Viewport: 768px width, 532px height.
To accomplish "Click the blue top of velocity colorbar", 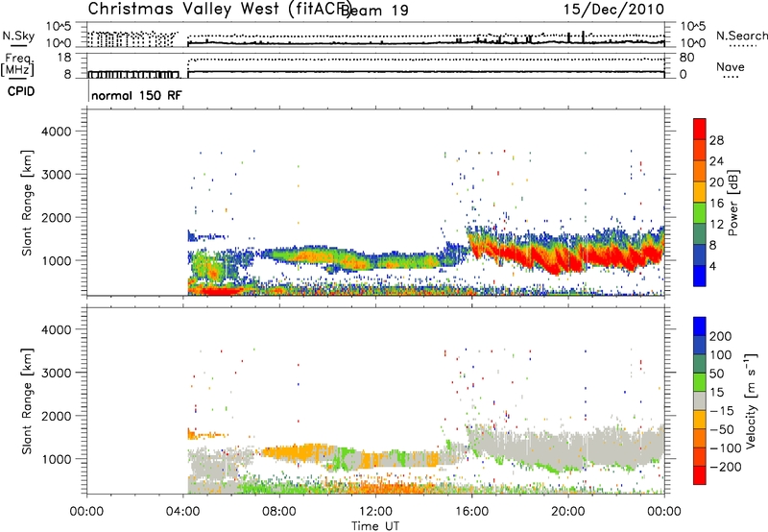I will [700, 326].
